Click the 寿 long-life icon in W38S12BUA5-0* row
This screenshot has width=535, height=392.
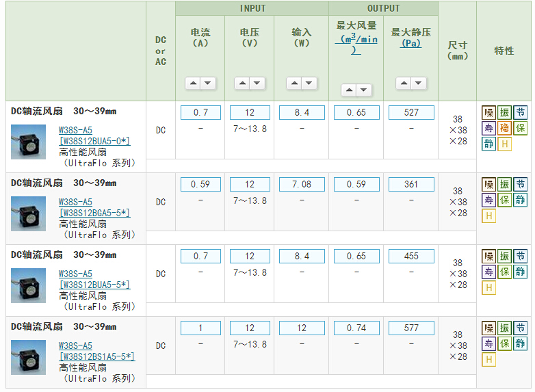(488, 129)
